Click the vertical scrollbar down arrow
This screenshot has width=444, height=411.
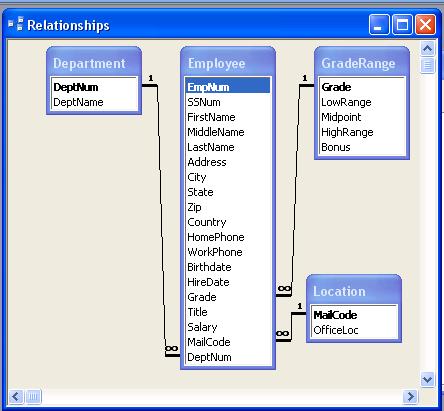(427, 379)
